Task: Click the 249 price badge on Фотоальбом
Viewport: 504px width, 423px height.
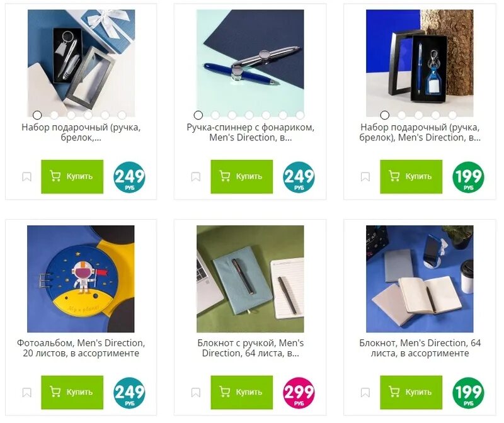Action: click(x=130, y=393)
